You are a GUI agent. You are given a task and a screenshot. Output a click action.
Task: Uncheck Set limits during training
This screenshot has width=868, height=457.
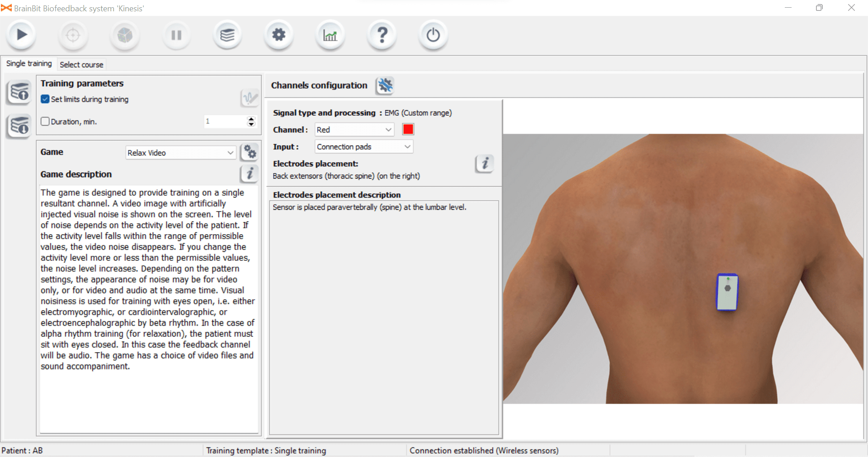click(x=45, y=99)
